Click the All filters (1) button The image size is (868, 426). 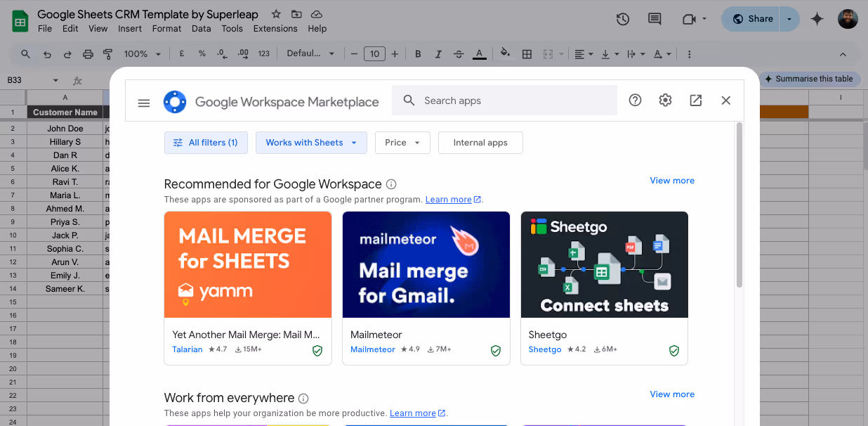(x=205, y=143)
